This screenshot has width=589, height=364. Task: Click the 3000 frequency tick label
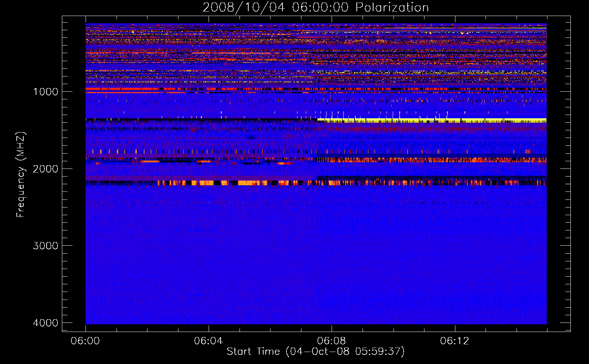coord(46,246)
